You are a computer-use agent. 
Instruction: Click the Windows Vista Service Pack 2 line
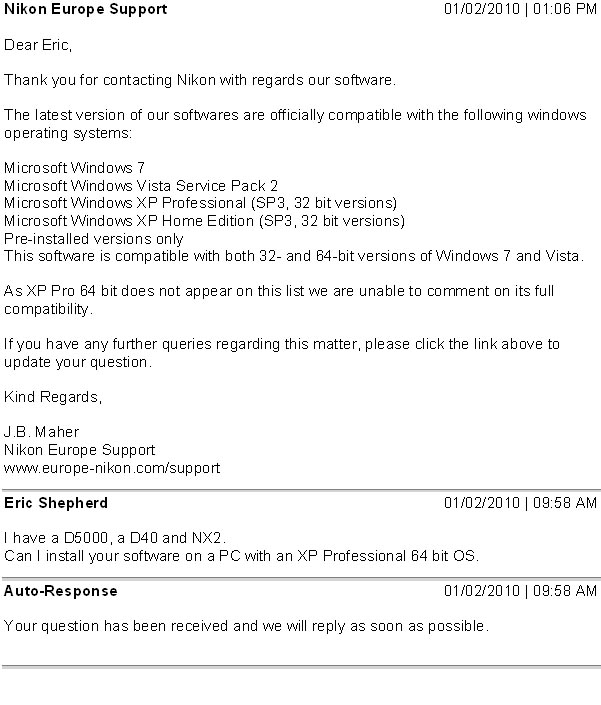click(141, 185)
